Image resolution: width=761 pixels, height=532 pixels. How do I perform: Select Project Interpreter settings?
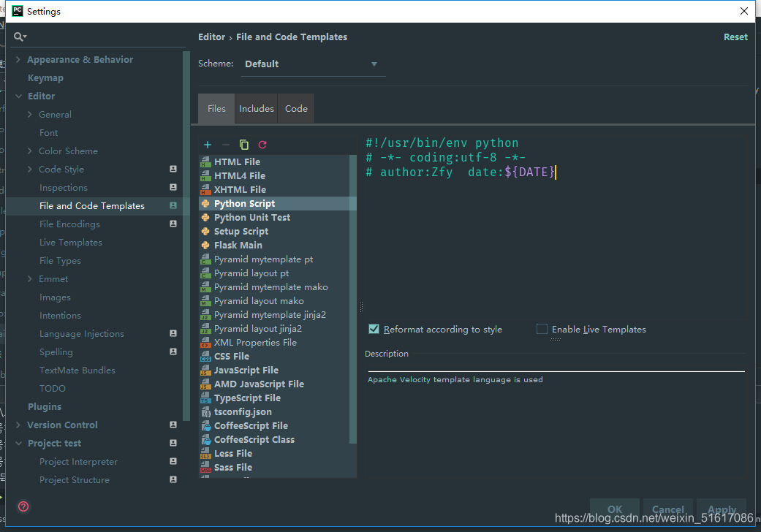click(79, 462)
